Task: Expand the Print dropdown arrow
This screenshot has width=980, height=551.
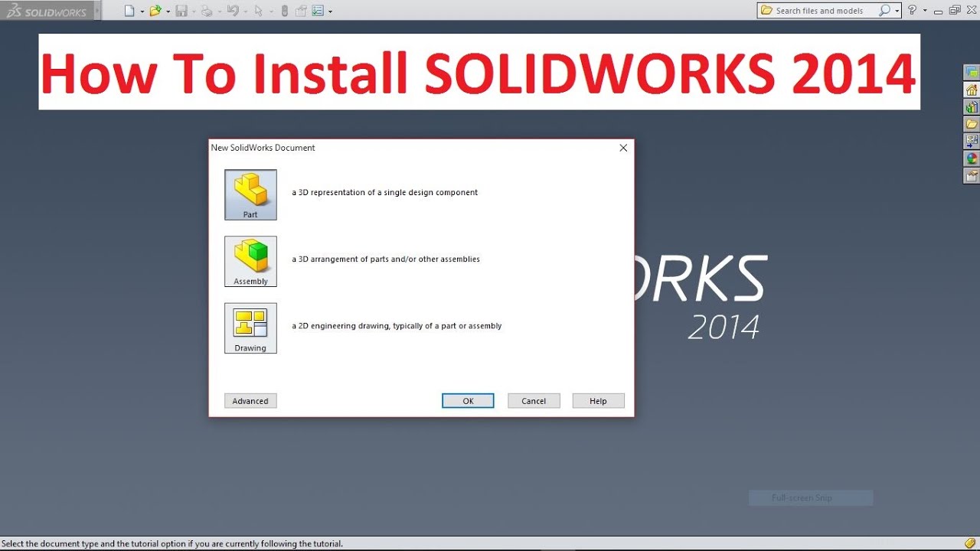Action: tap(219, 11)
